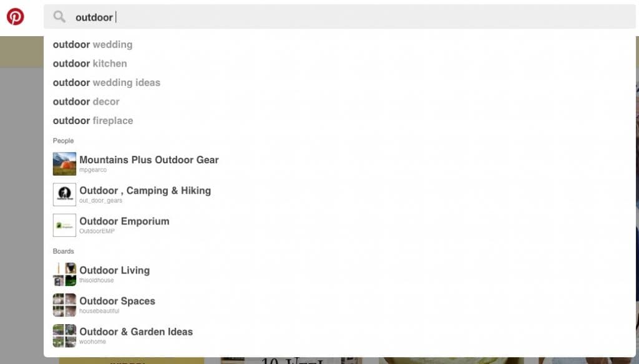
Task: Click the Outdoor & Garden Ideas thumbnail
Action: click(65, 335)
